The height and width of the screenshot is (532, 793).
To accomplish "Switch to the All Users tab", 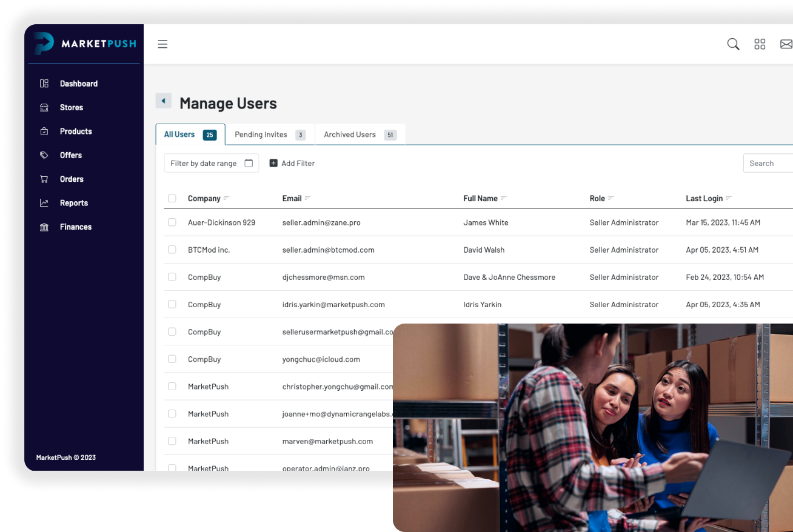I will click(190, 135).
